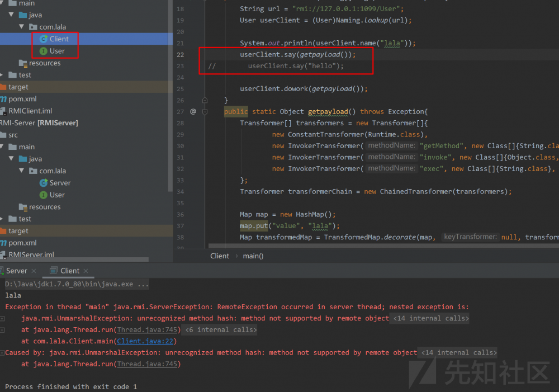Click the commented userClient.say("hello") line
The width and height of the screenshot is (559, 392).
[x=296, y=66]
